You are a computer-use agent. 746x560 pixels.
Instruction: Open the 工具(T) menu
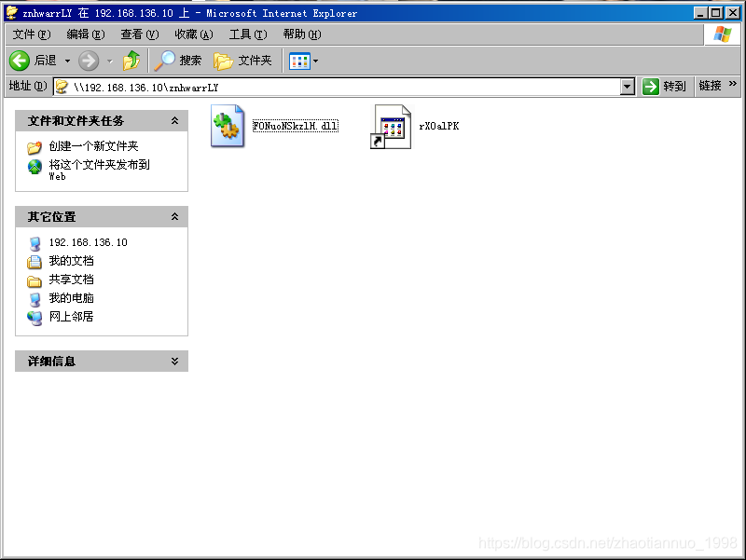click(248, 34)
